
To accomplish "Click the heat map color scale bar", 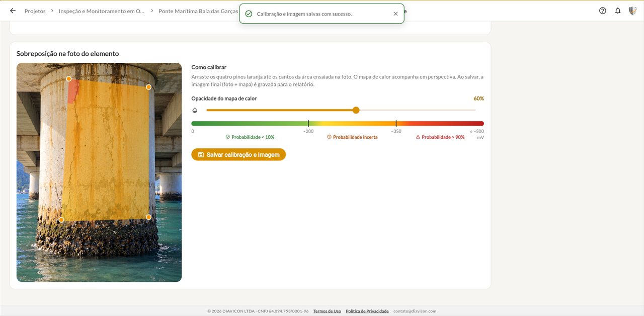I will 338,124.
